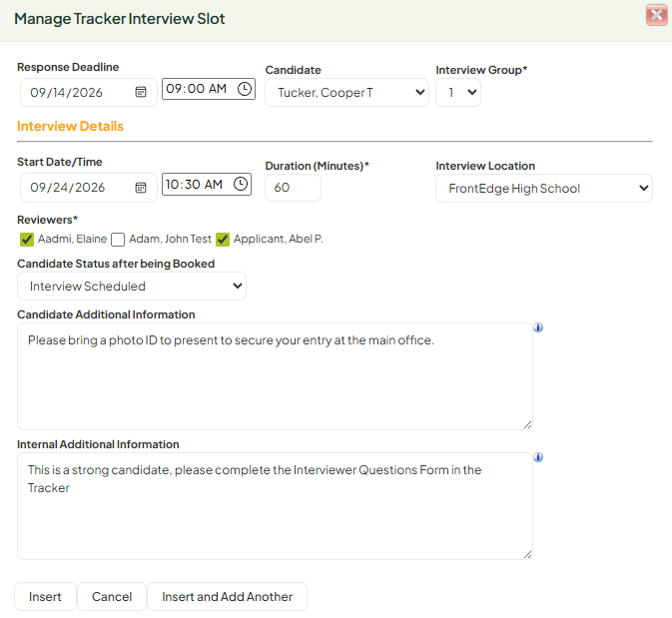Click the Cancel button

point(112,597)
